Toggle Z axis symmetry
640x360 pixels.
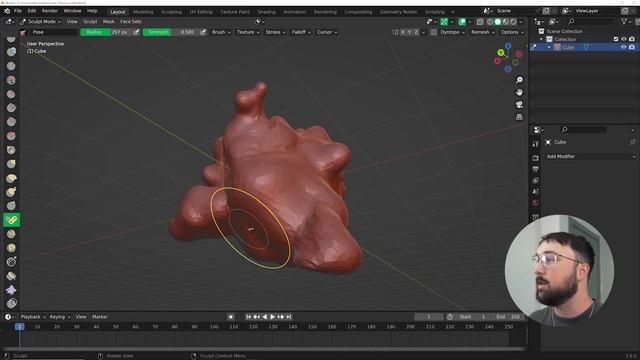(x=416, y=32)
